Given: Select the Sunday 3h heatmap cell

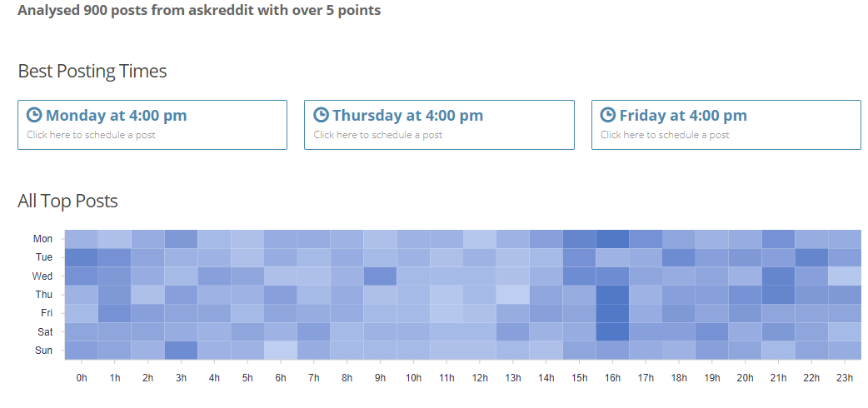Looking at the screenshot, I should click(181, 351).
